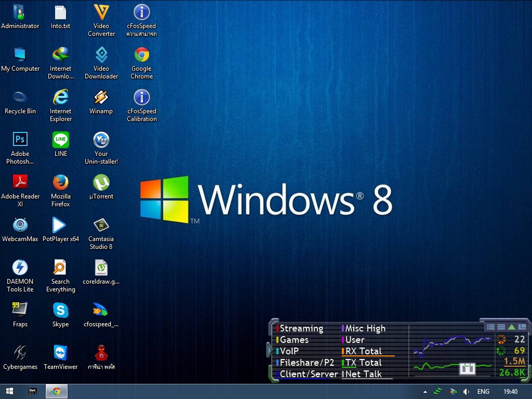
Task: Click the green cFosSpeed tray icon
Action: click(x=438, y=392)
